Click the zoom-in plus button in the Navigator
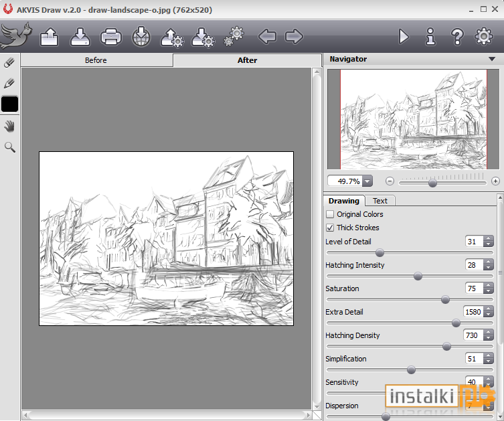This screenshot has height=421, width=504. (495, 181)
